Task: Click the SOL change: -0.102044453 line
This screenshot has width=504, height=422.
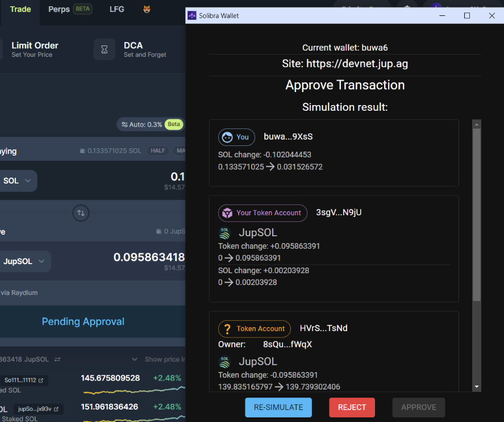Action: coord(265,154)
